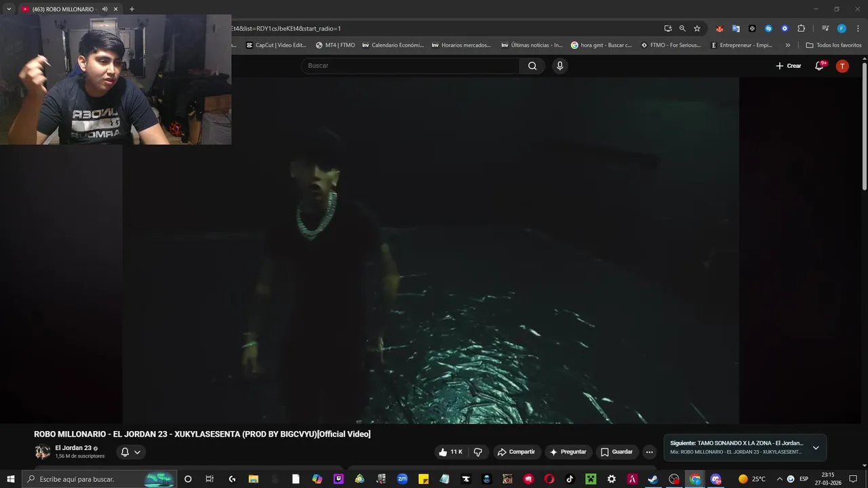Screen dimensions: 868x488
Task: Open a new browser tab
Action: pos(132,9)
